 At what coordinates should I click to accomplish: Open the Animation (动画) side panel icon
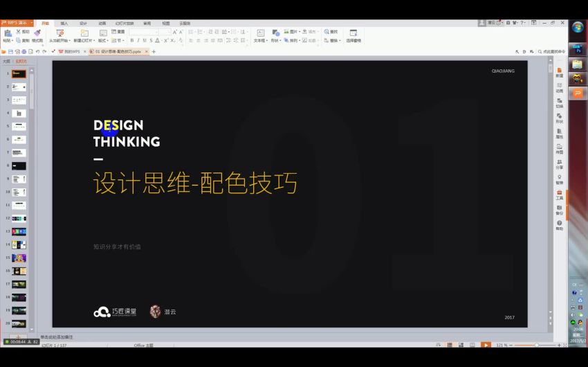(x=559, y=87)
